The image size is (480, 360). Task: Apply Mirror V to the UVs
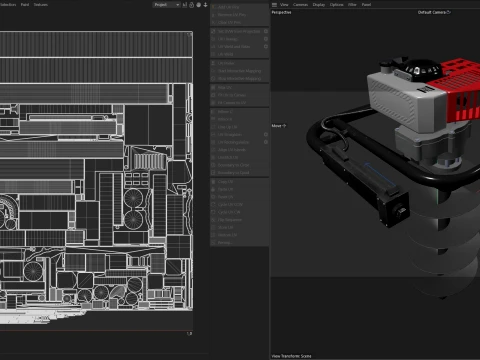point(239,119)
